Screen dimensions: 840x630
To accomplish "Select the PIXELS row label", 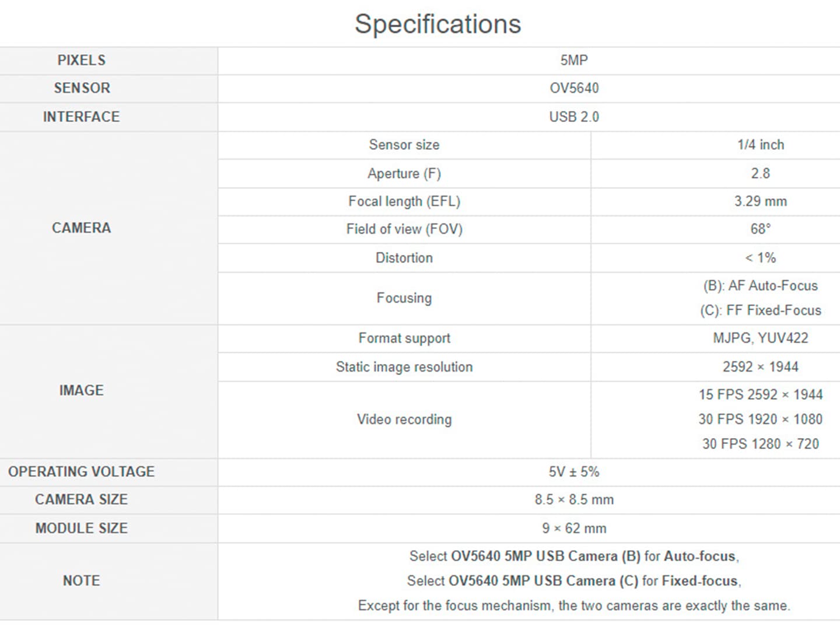I will [x=82, y=60].
